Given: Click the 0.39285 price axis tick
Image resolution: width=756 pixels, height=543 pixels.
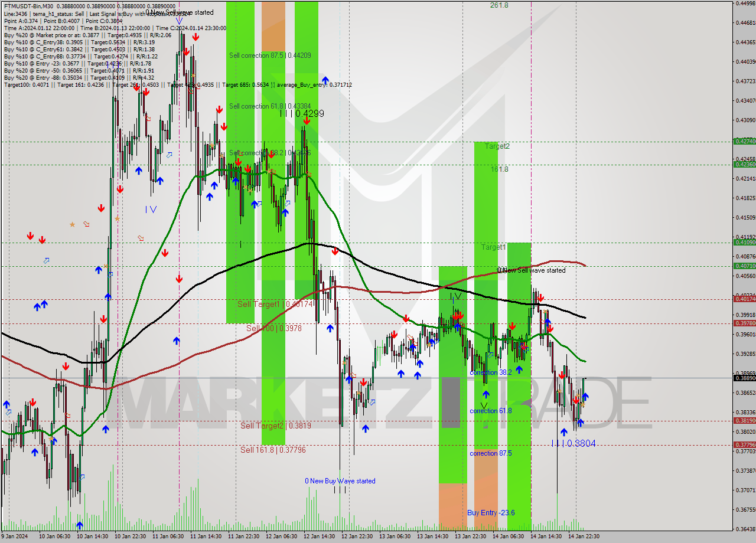Looking at the screenshot, I should click(745, 354).
